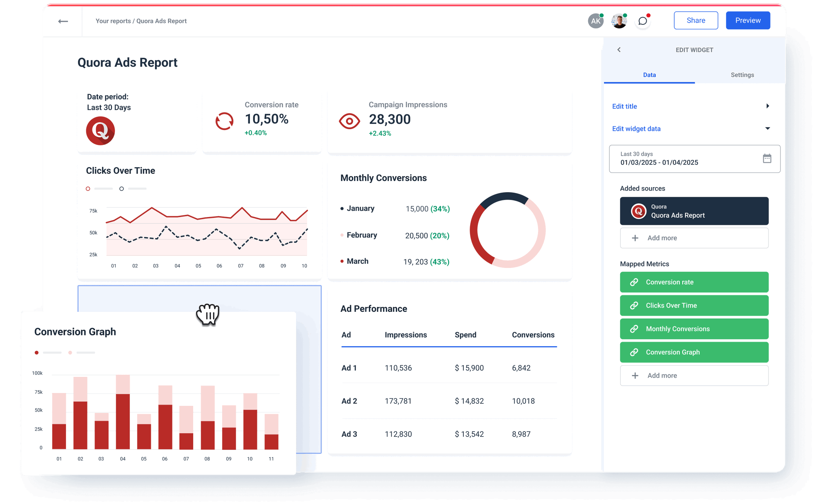Screen dimensions: 829x504
Task: Toggle the red series legend on Clicks Over Time
Action: 88,188
